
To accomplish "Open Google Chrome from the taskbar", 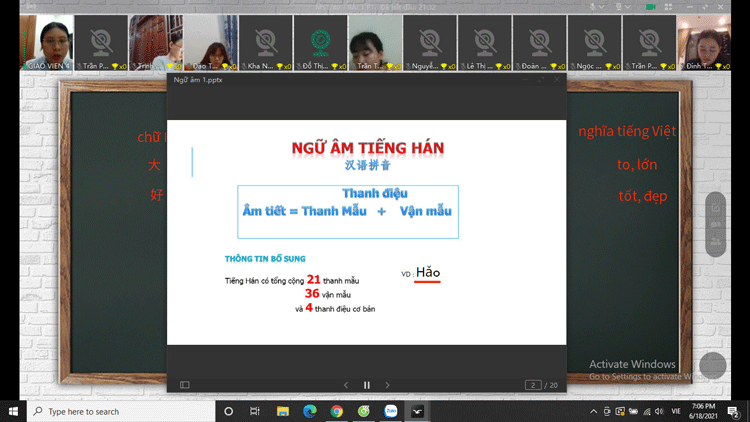I will [x=337, y=411].
